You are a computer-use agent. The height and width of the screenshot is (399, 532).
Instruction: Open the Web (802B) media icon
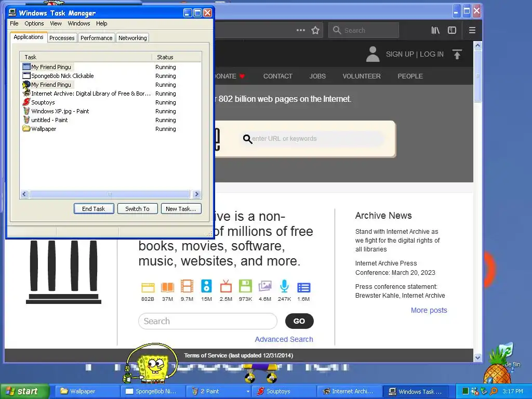click(x=148, y=287)
